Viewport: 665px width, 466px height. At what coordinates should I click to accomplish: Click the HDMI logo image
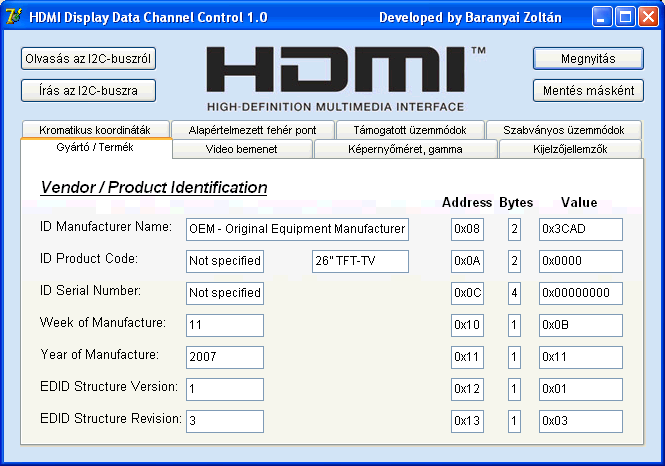[345, 78]
